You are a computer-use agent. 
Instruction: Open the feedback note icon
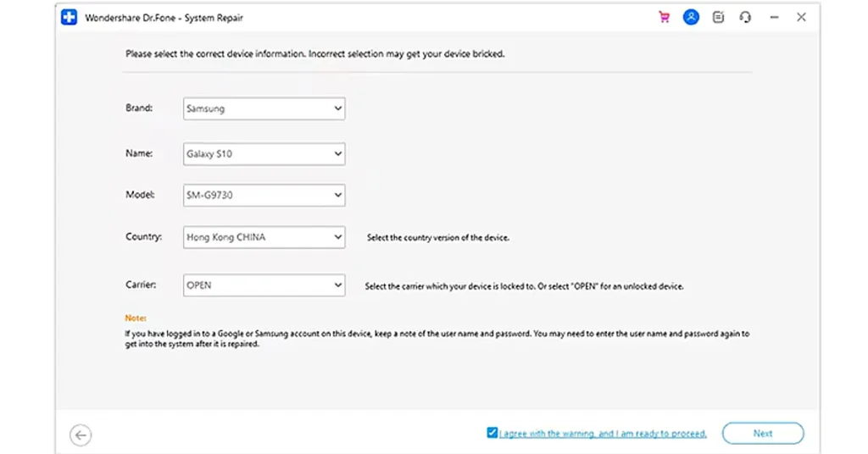click(x=719, y=17)
